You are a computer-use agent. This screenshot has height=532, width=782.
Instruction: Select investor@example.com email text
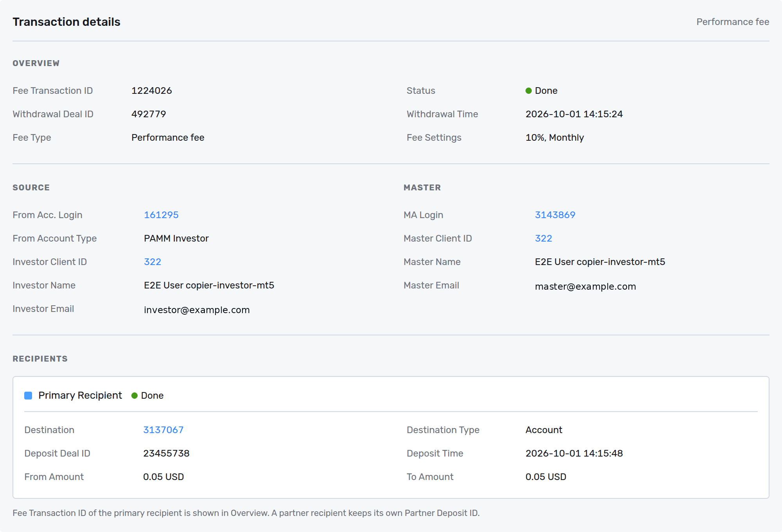(x=197, y=310)
